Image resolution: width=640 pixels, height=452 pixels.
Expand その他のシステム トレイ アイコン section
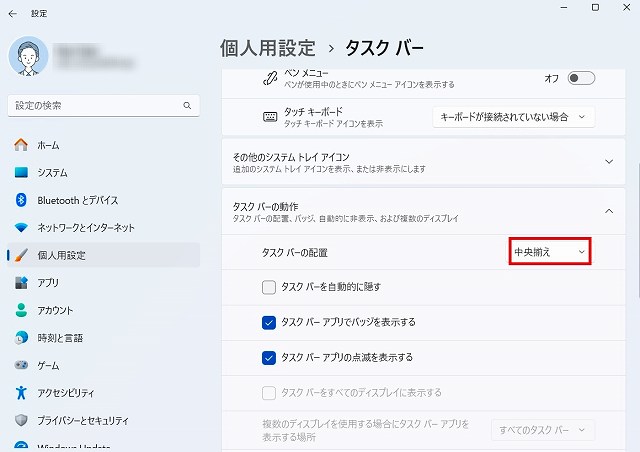[609, 161]
